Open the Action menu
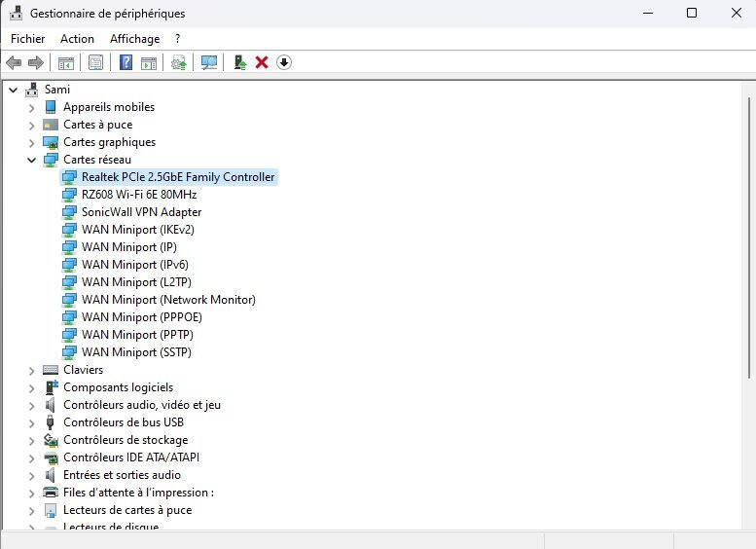 click(x=77, y=39)
